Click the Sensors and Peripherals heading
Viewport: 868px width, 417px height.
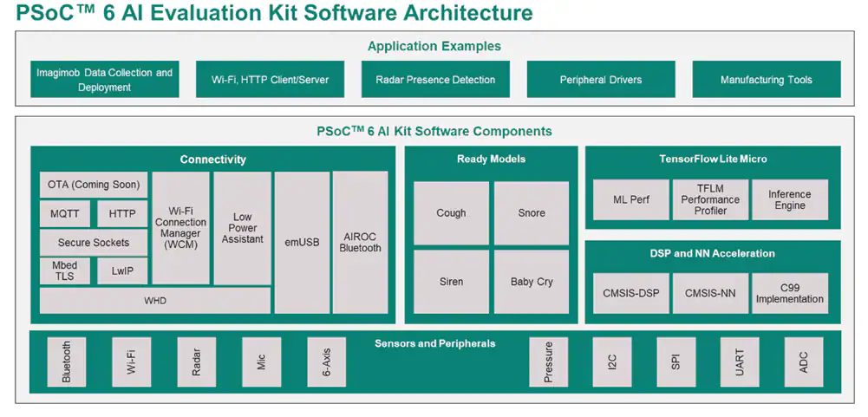pos(435,343)
